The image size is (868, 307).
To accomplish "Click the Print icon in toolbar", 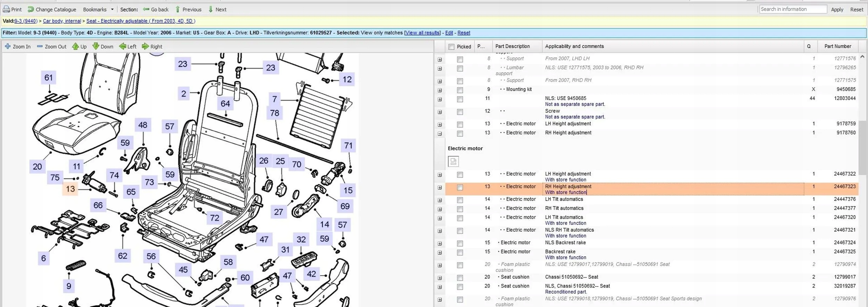I will click(x=7, y=9).
